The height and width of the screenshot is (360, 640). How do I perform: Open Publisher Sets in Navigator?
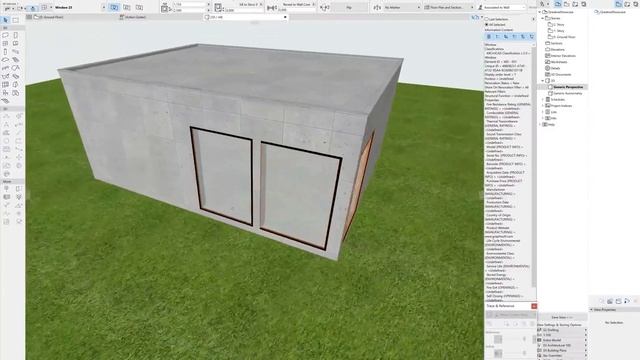(x=584, y=4)
